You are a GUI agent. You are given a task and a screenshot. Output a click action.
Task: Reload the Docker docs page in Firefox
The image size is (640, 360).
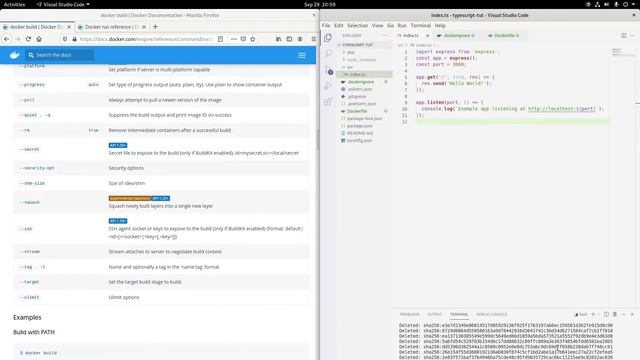click(28, 39)
